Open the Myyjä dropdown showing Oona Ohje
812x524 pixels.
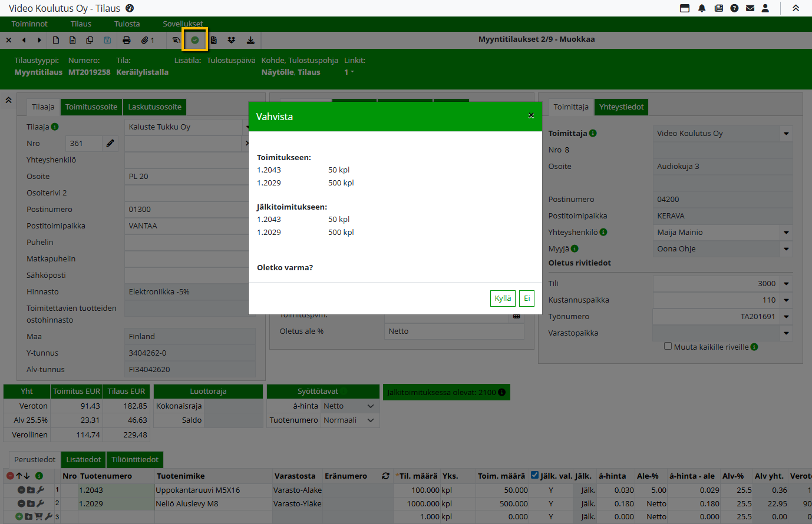[786, 249]
